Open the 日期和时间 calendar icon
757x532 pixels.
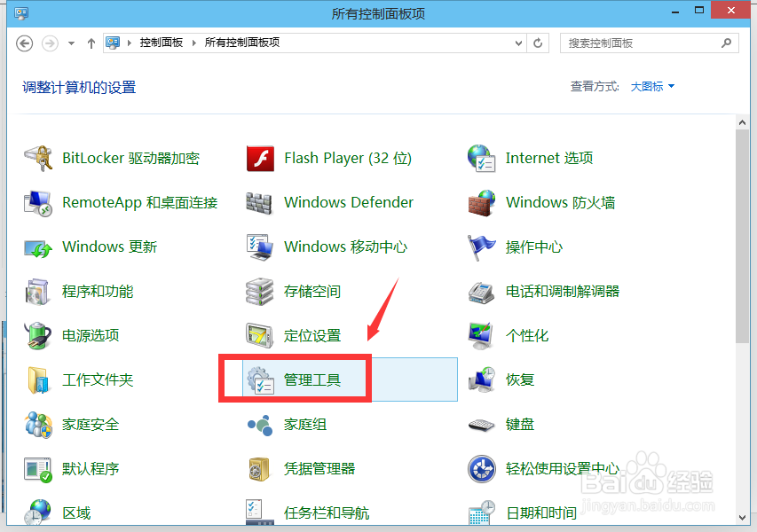click(x=482, y=512)
